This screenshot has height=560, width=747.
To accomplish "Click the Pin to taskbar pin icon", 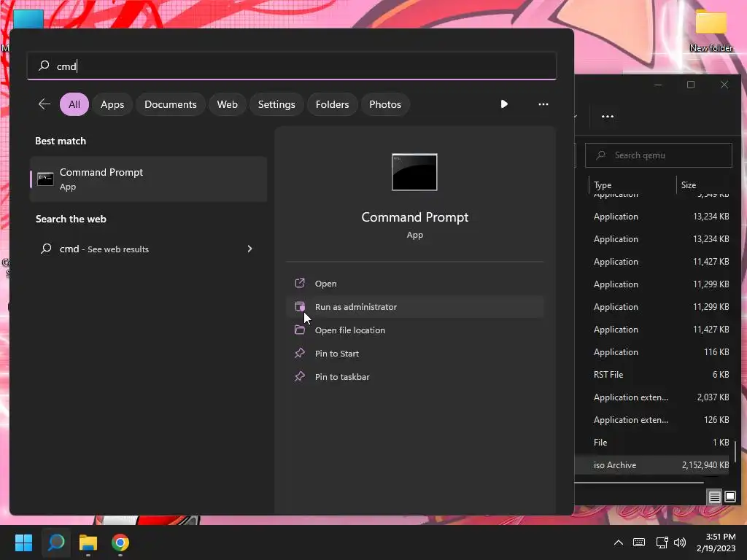I will pos(300,376).
